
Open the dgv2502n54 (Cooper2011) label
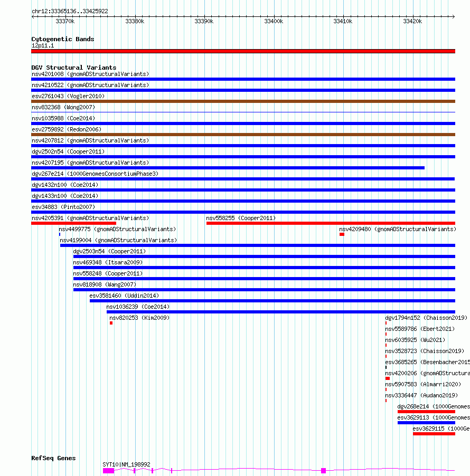(x=68, y=151)
